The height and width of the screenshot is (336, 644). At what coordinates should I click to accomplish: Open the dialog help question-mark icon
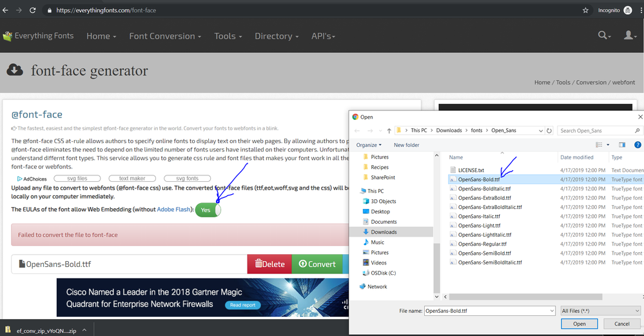click(x=638, y=144)
